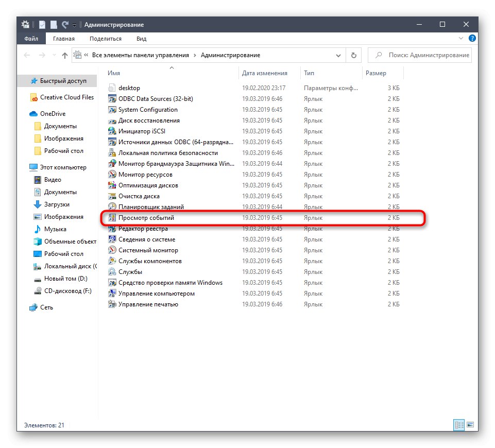Select Быстрый доступ in navigation pane
Screen dimensions: 495x448
point(57,81)
